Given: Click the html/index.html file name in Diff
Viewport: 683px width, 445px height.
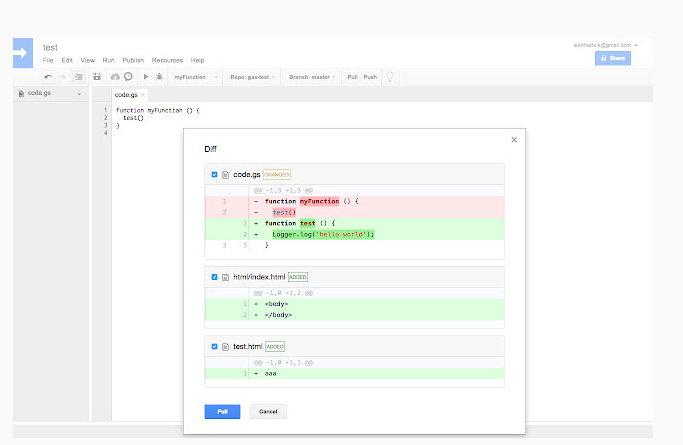Looking at the screenshot, I should coord(259,277).
